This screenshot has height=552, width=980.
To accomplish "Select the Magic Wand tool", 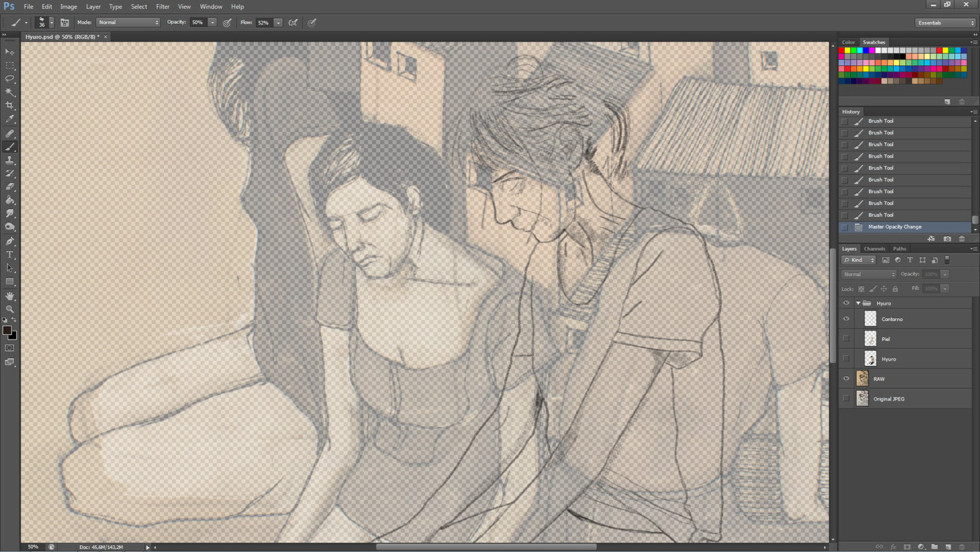I will 10,92.
